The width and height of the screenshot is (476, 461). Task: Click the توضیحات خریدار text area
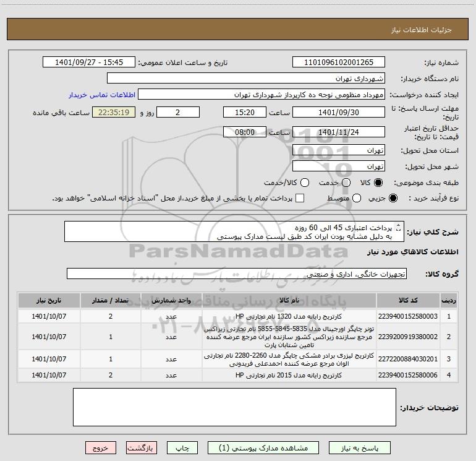(x=234, y=407)
